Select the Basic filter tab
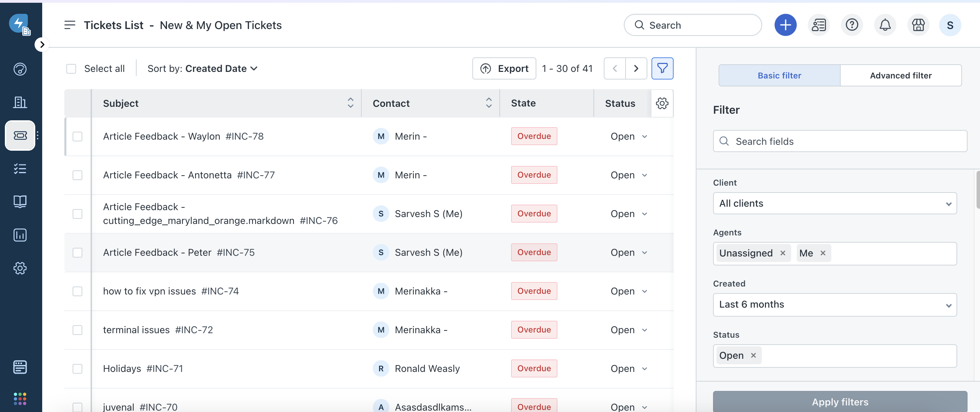Image resolution: width=980 pixels, height=412 pixels. point(779,76)
